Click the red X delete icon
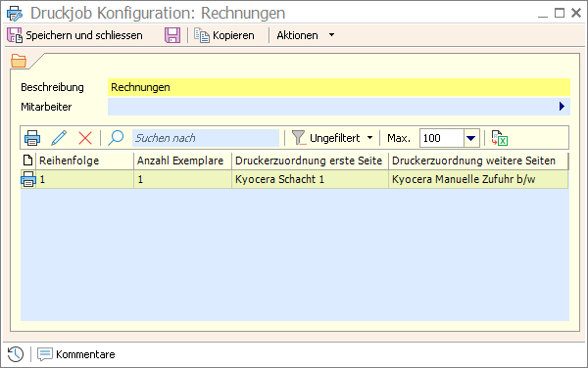This screenshot has width=588, height=368. click(85, 138)
